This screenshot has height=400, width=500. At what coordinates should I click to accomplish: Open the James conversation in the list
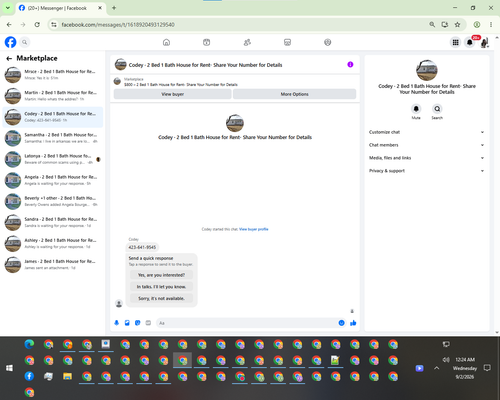point(53,265)
